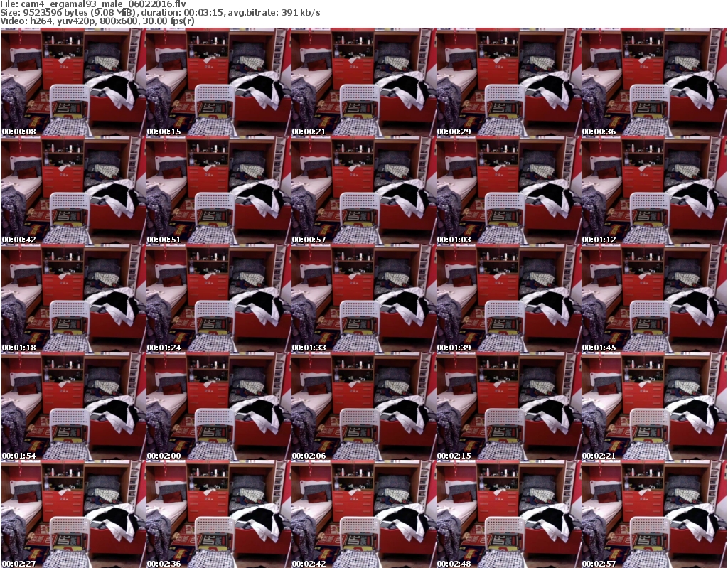Image resolution: width=728 pixels, height=568 pixels.
Task: Choose the 00:01:24 frame
Action: (x=219, y=298)
